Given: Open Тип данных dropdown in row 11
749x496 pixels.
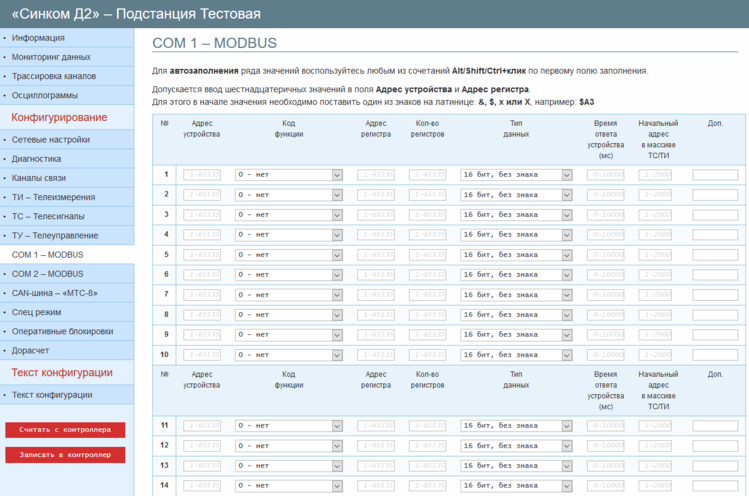Looking at the screenshot, I should click(516, 425).
